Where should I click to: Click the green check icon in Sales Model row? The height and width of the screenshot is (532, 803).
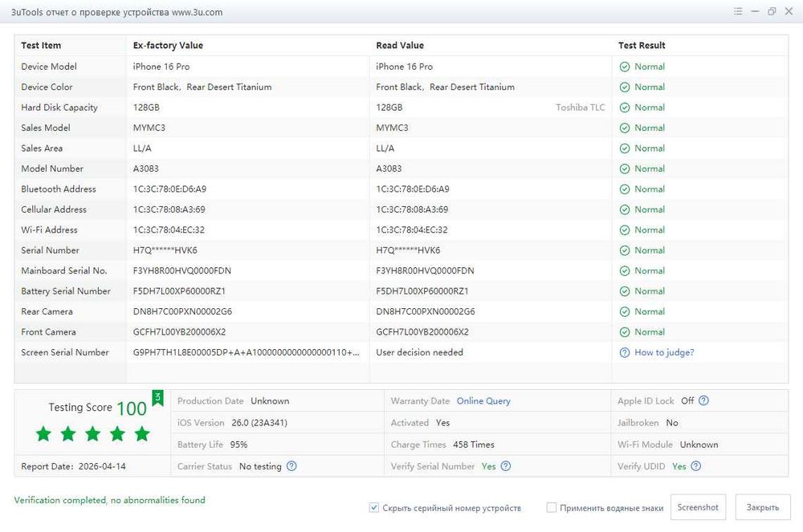624,128
